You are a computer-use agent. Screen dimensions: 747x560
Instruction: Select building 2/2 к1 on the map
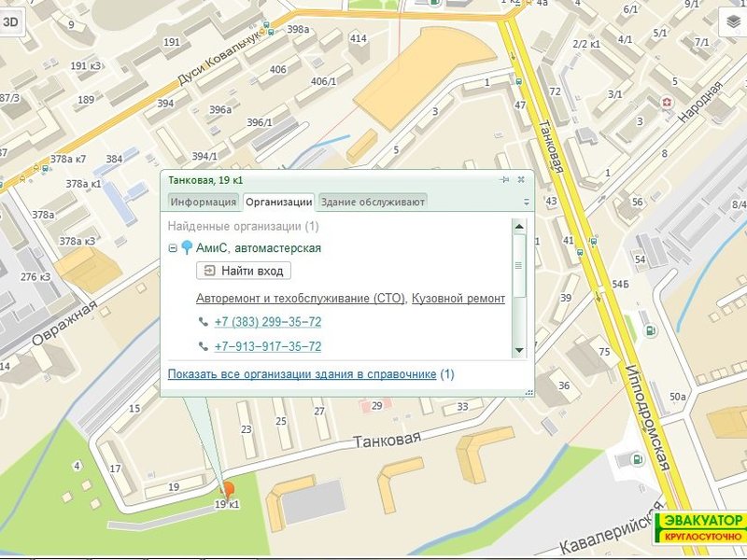586,44
